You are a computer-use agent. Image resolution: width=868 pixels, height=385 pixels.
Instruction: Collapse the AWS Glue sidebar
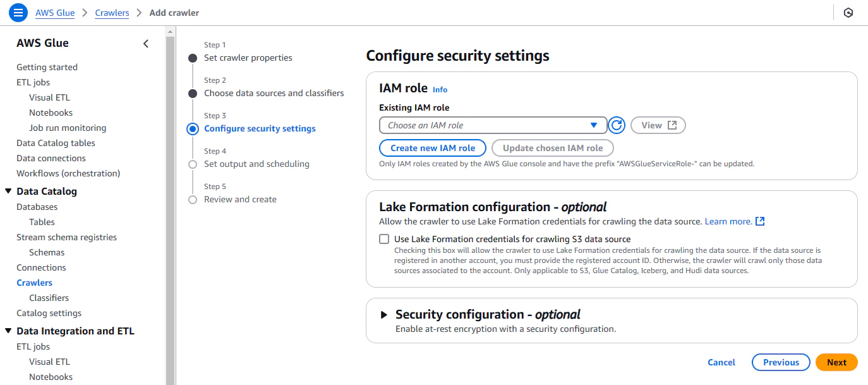point(146,44)
